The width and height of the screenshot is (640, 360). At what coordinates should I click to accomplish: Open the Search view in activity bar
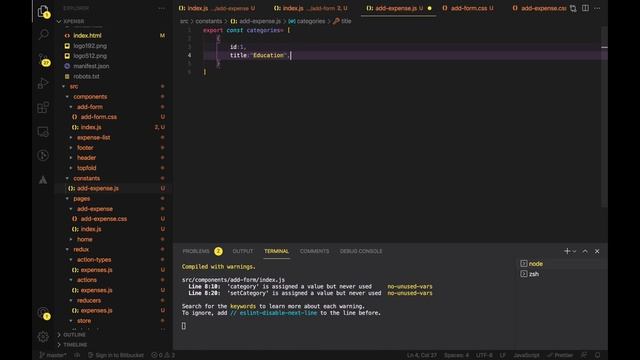click(x=43, y=35)
